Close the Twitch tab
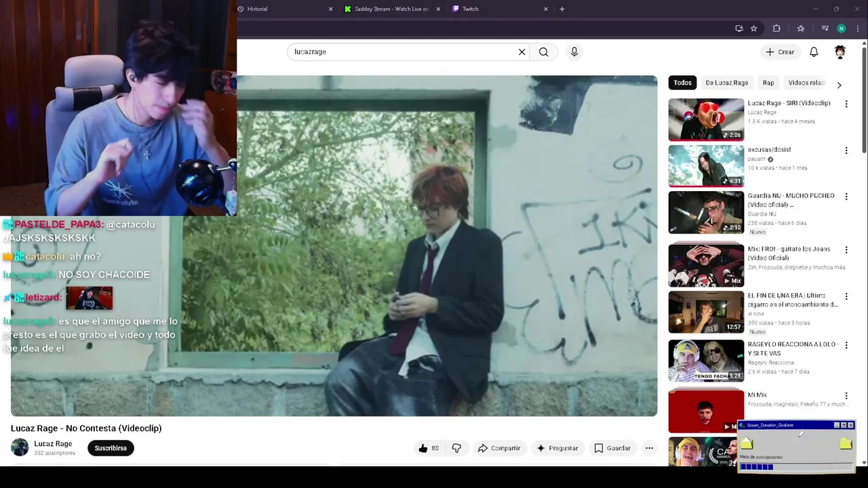Viewport: 868px width, 488px height. 546,9
